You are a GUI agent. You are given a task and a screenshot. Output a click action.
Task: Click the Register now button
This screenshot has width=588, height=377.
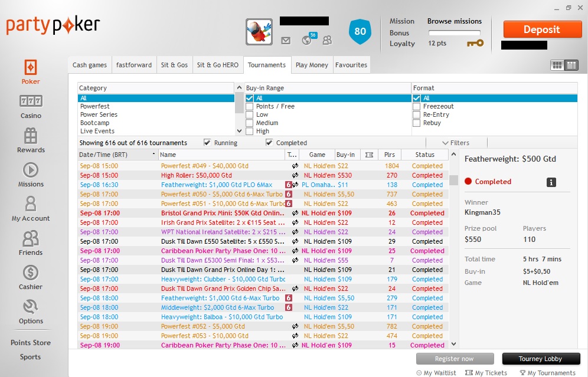coord(455,359)
